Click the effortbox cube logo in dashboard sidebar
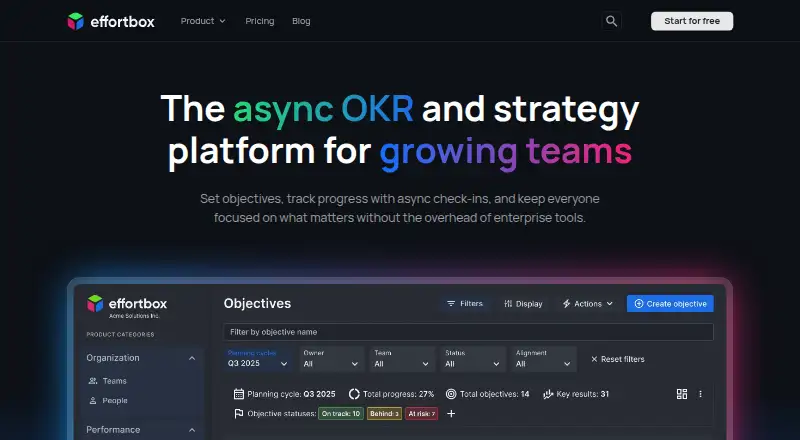 95,303
